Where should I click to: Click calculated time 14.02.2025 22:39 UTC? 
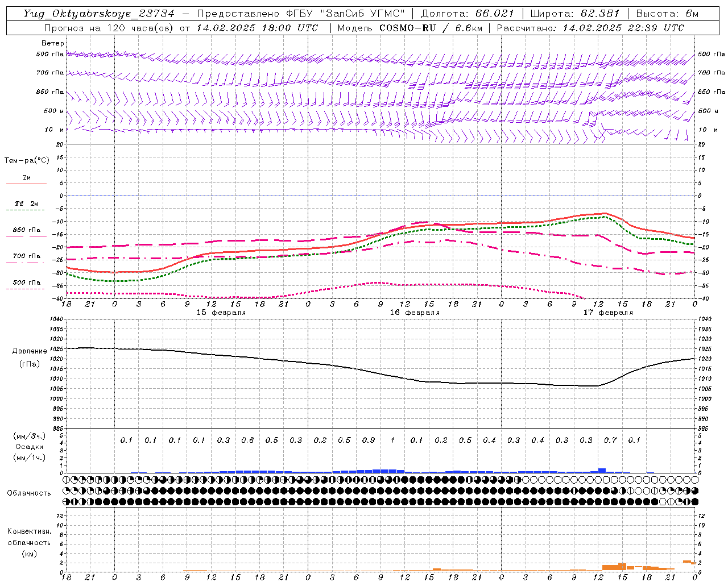point(623,28)
